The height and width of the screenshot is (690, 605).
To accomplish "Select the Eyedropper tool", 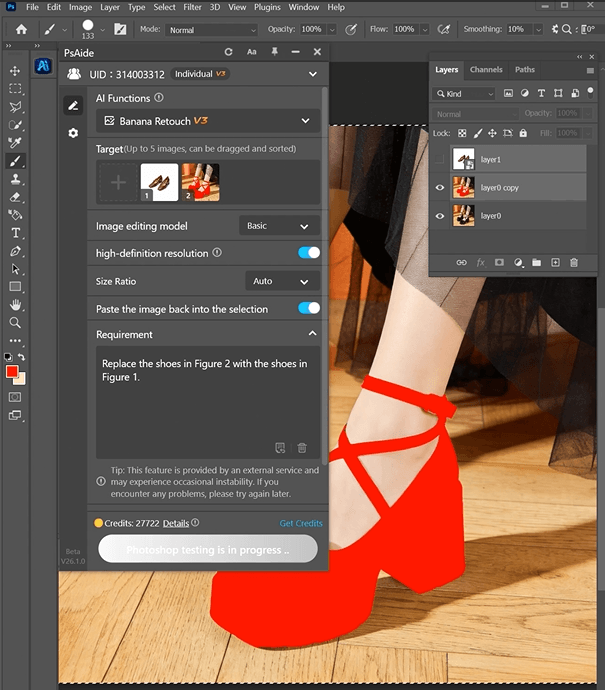I will [15, 143].
